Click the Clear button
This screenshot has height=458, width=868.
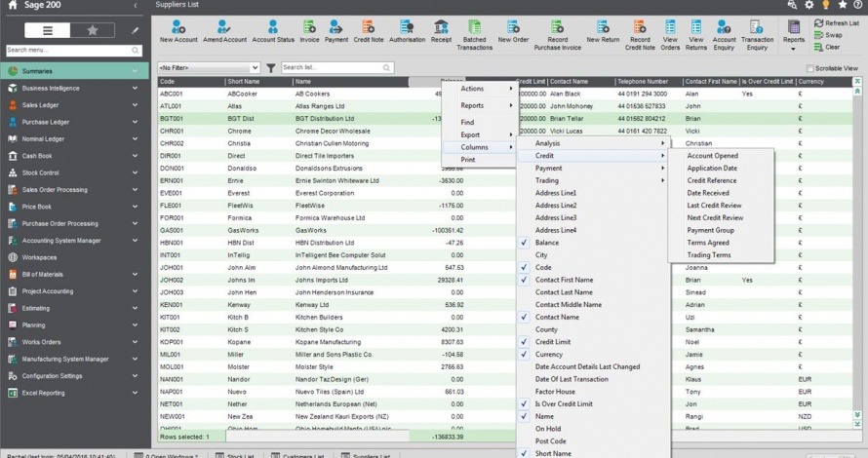click(827, 47)
